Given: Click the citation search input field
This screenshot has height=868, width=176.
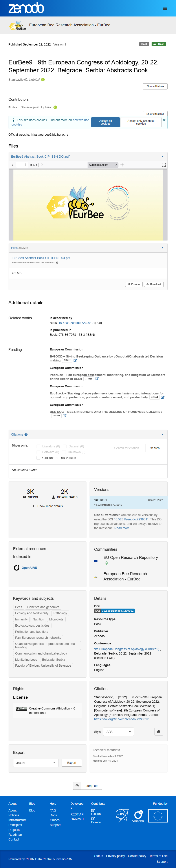Looking at the screenshot, I should [x=128, y=448].
